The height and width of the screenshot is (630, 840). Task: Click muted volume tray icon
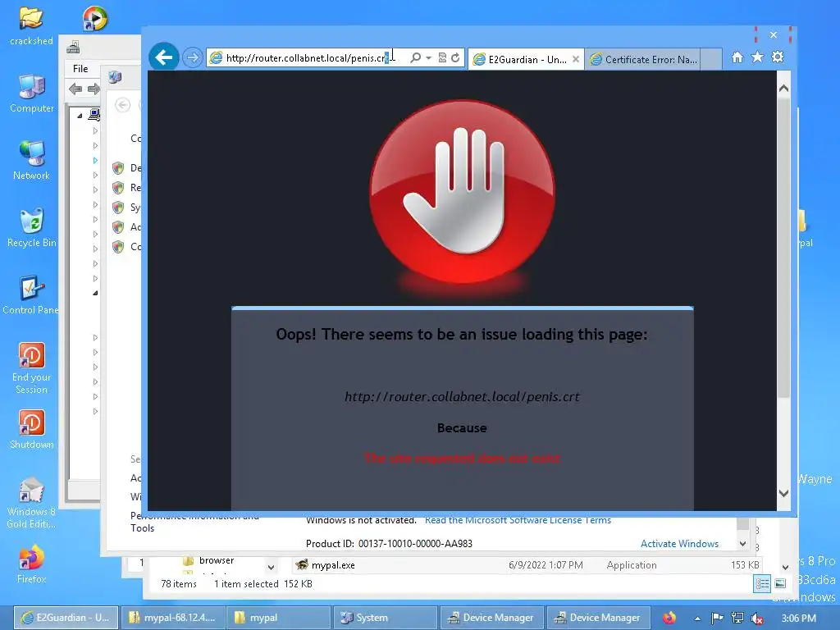point(757,619)
